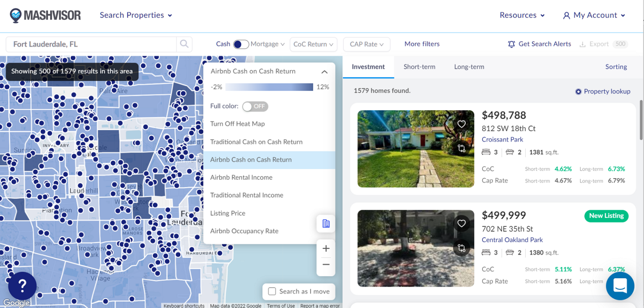Adjust the Airbnb Cash on Cash Return slider
This screenshot has height=308, width=644.
(269, 87)
